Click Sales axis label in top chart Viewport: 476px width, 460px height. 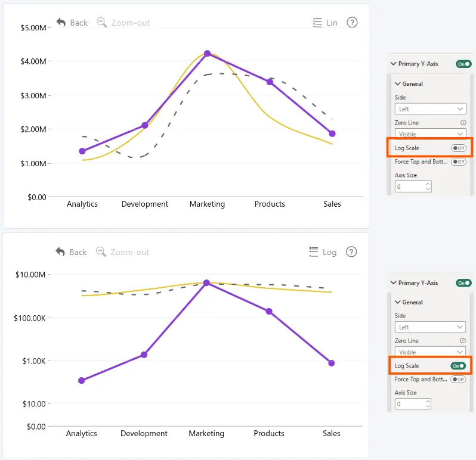332,204
